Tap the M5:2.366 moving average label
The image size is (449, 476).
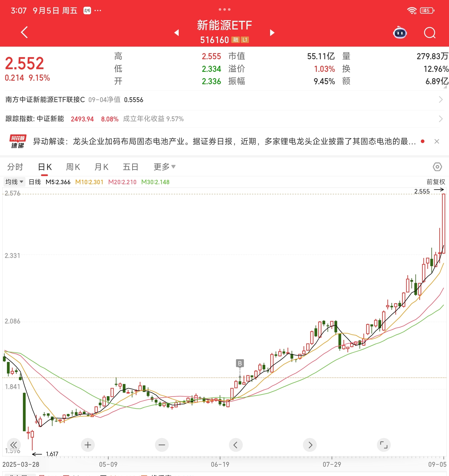[x=58, y=182]
